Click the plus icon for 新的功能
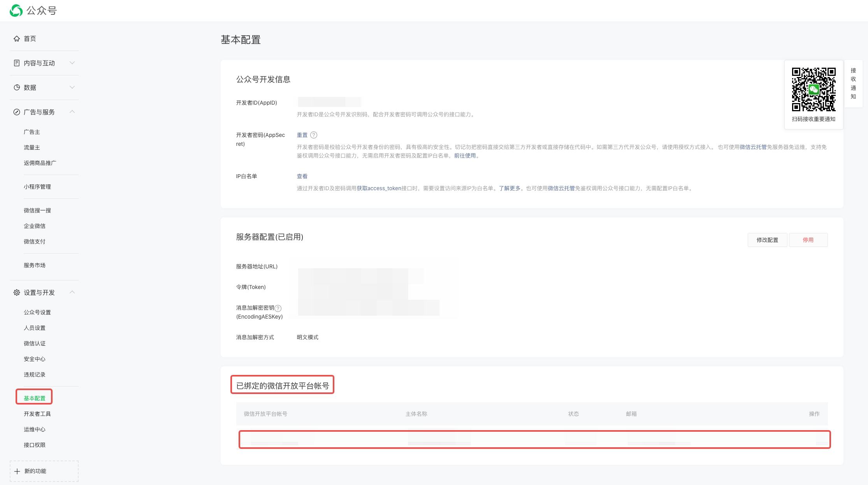Screen dimensions: 868x485 [17, 471]
